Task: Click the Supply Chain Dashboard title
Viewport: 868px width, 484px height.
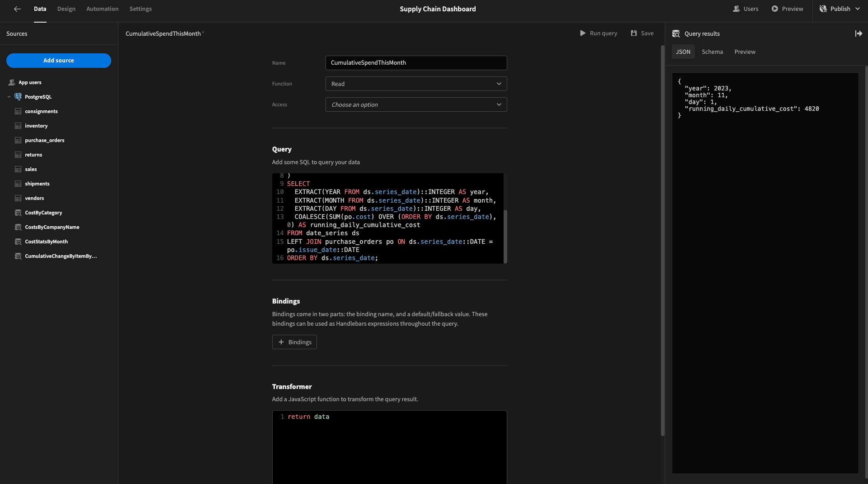Action: 438,9
